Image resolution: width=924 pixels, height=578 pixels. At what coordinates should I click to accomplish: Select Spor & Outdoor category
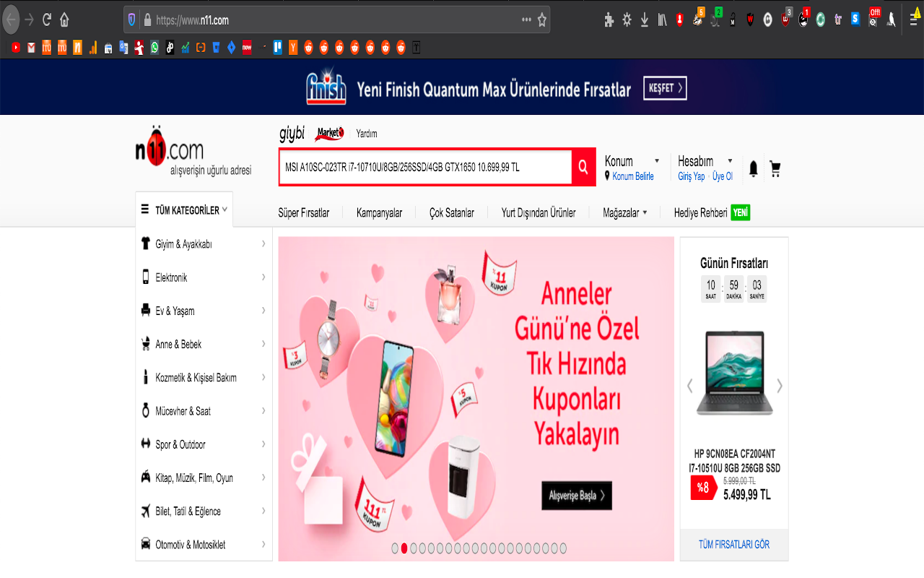point(180,444)
